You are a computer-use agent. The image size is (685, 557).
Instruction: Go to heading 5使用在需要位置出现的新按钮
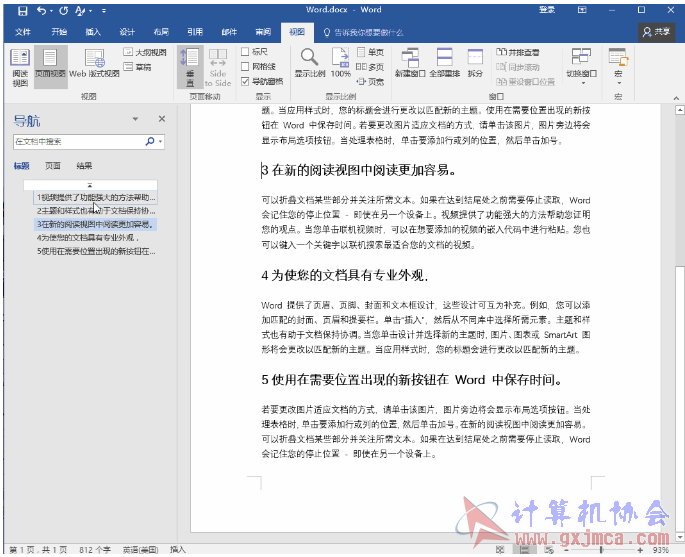pyautogui.click(x=95, y=251)
